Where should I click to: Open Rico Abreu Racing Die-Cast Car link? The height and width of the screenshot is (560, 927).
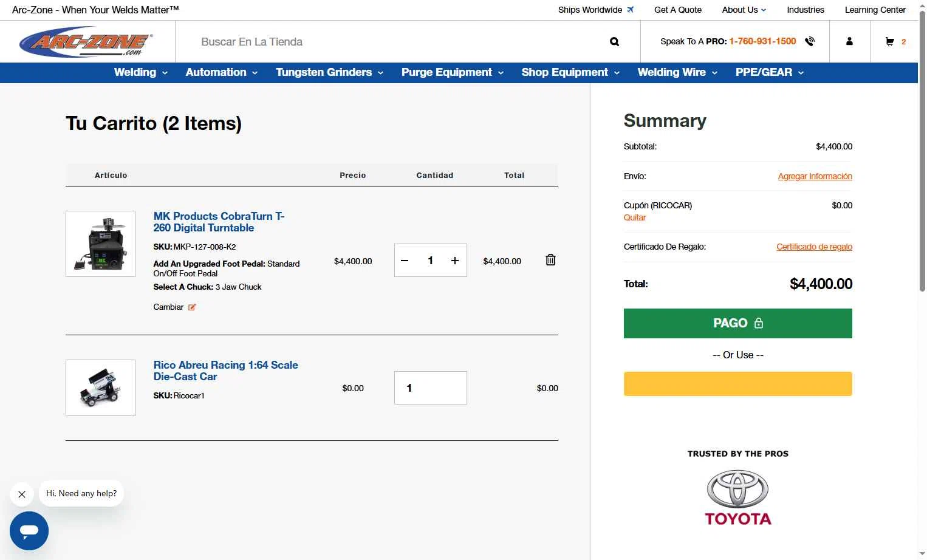[x=226, y=370]
